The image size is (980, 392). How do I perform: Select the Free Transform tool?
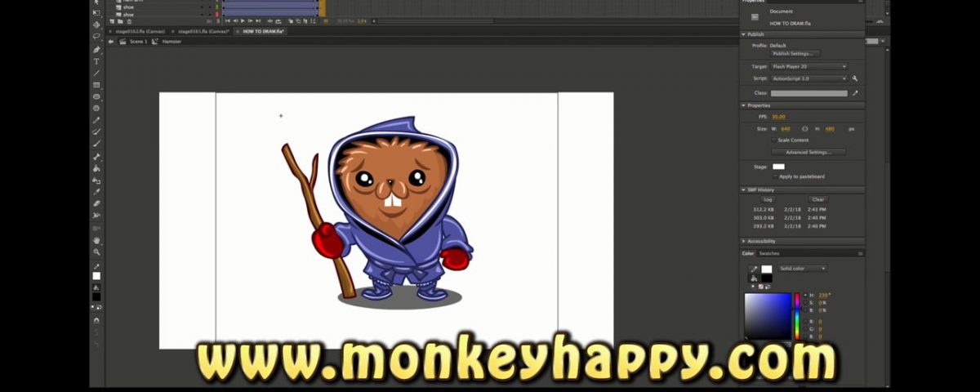click(96, 12)
